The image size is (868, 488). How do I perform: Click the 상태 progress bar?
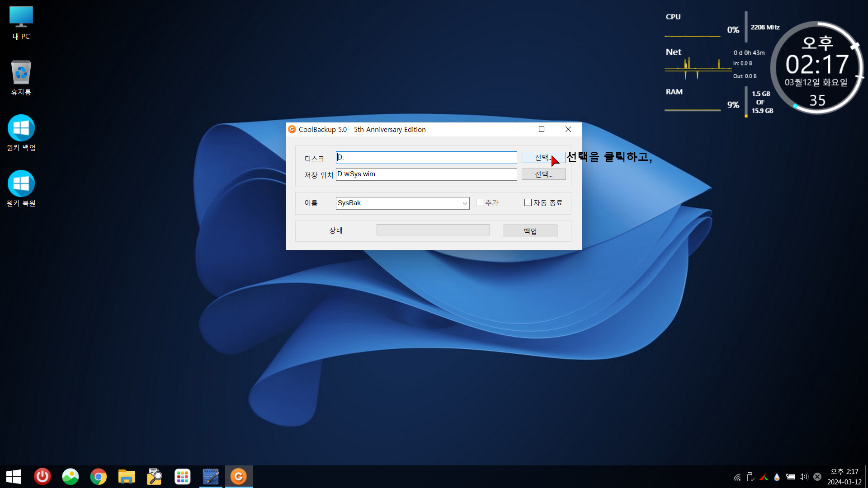click(433, 230)
